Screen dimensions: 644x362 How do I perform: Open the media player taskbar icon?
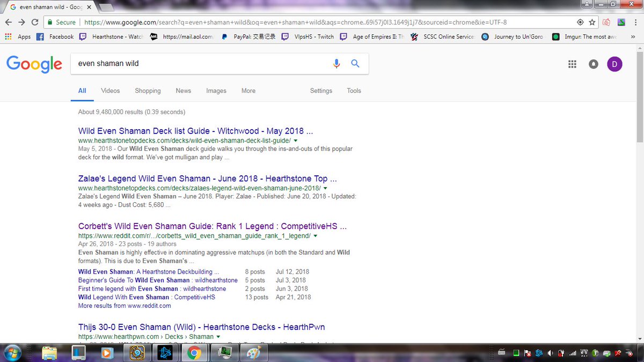[107, 352]
